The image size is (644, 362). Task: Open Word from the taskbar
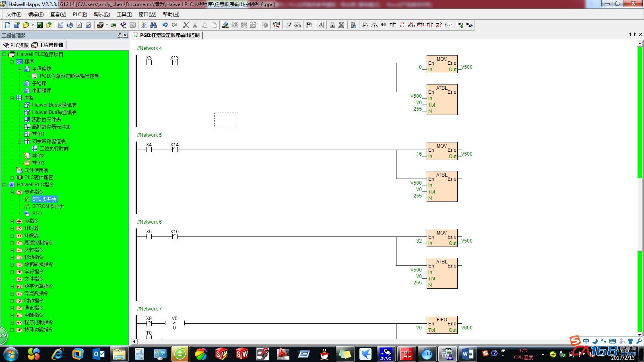pyautogui.click(x=468, y=354)
